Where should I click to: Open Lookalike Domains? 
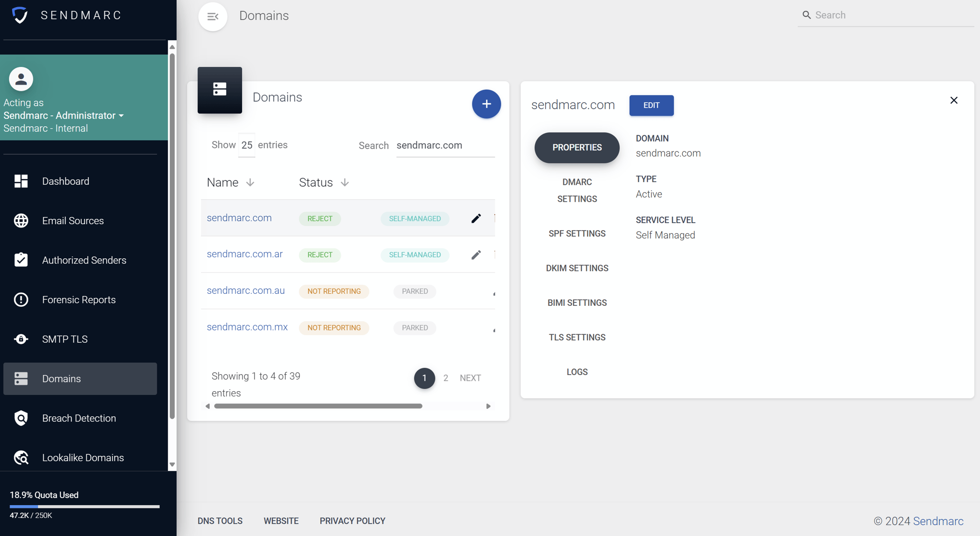[82, 457]
